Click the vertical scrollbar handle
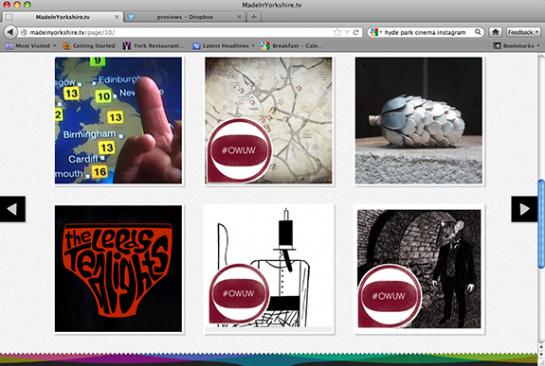 (541, 224)
